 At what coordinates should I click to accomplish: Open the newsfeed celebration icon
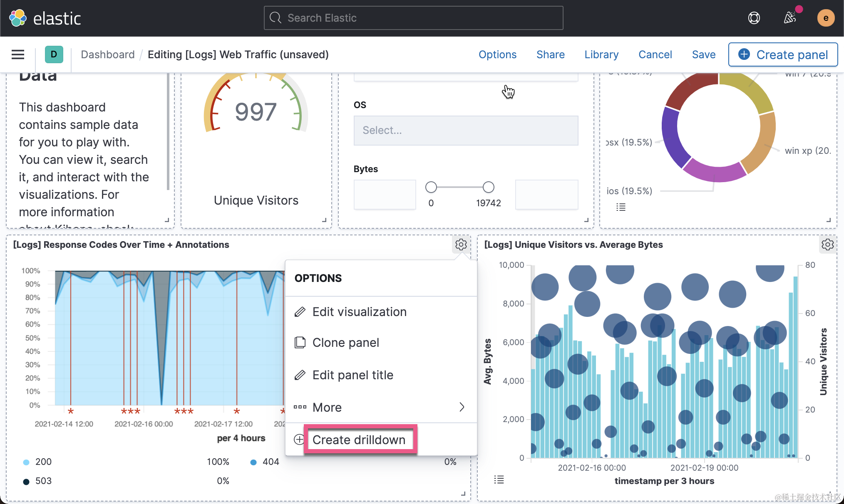789,18
